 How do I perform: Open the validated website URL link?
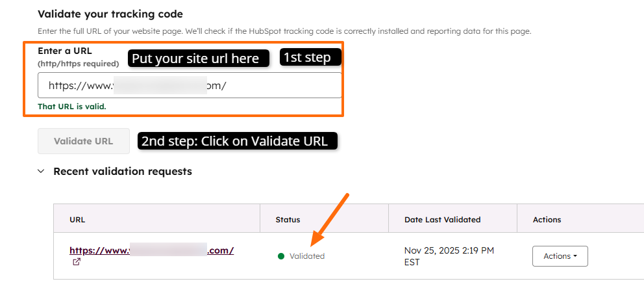point(151,250)
